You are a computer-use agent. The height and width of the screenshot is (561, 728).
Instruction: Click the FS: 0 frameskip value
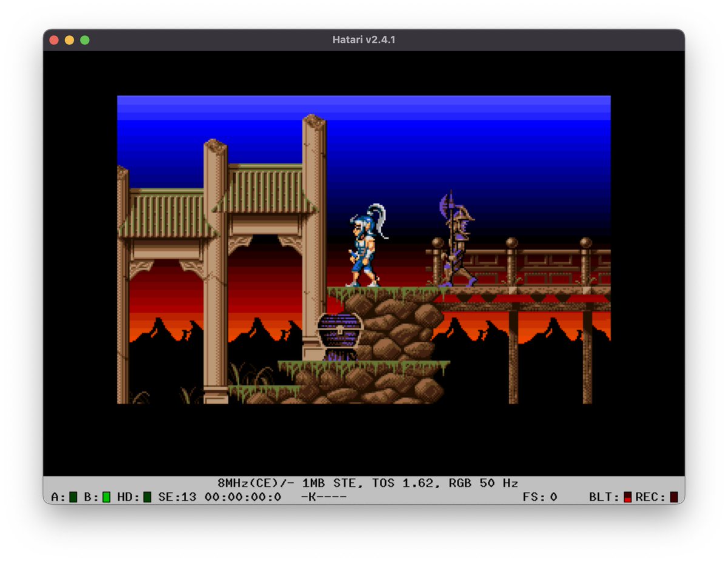click(540, 497)
